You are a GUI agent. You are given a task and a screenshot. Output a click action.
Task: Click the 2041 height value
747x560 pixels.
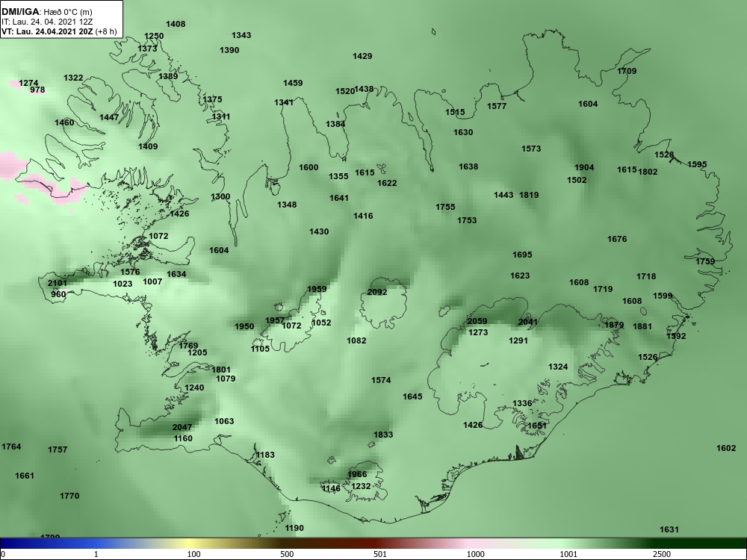pos(528,322)
